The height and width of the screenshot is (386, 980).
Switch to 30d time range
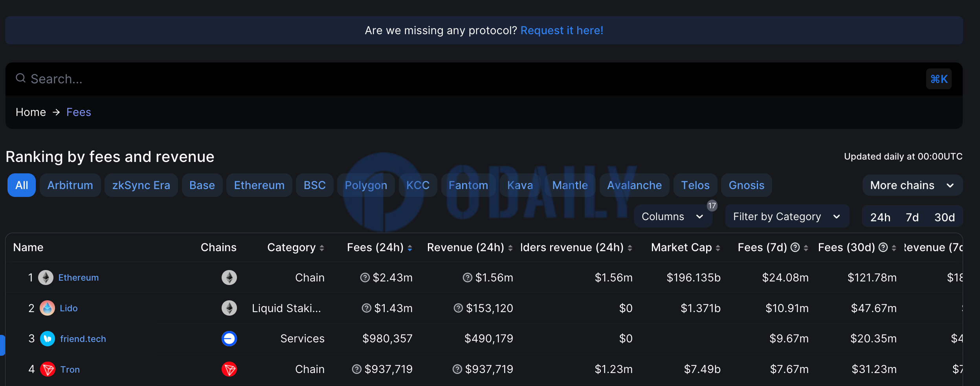pos(945,217)
